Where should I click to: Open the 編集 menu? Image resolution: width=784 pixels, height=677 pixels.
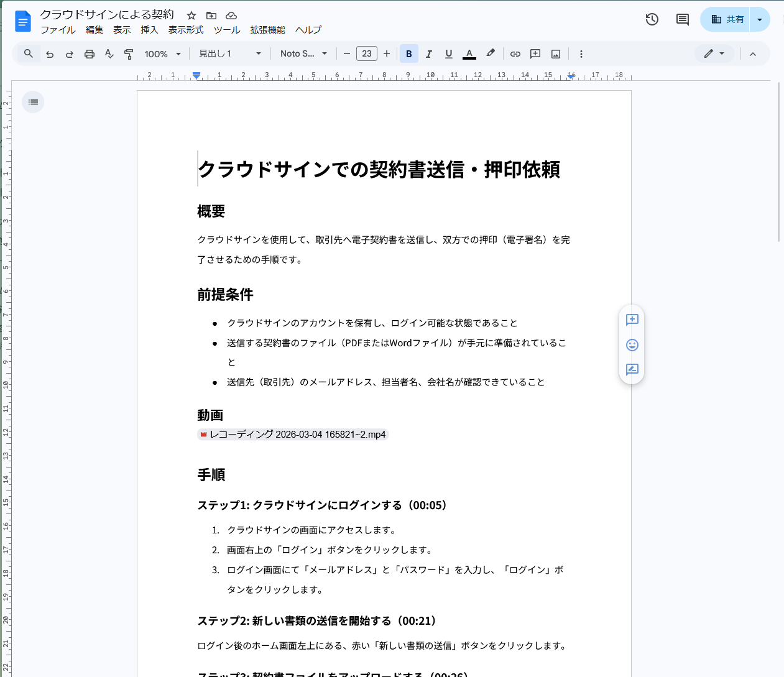(x=95, y=30)
